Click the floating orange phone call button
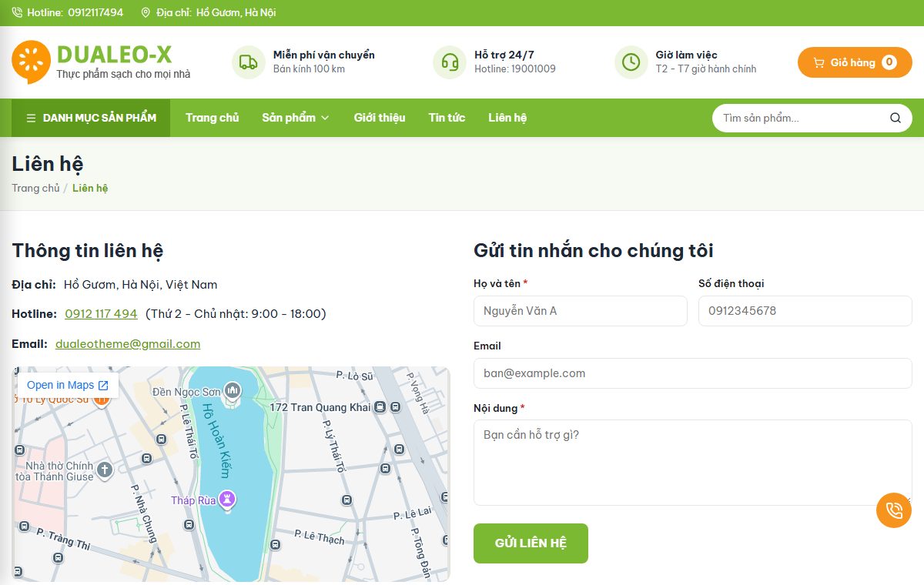The width and height of the screenshot is (924, 585). coord(894,510)
